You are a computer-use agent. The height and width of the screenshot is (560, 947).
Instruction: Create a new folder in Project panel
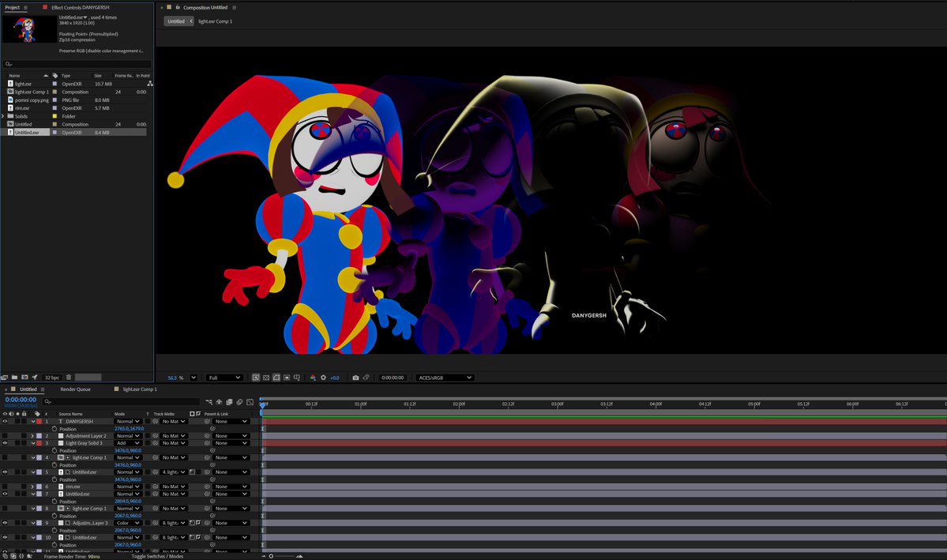coord(14,378)
